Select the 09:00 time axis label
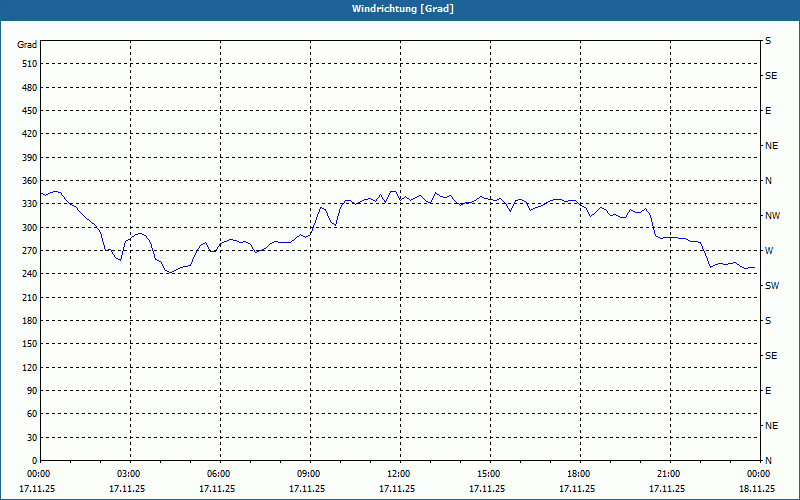 [310, 474]
